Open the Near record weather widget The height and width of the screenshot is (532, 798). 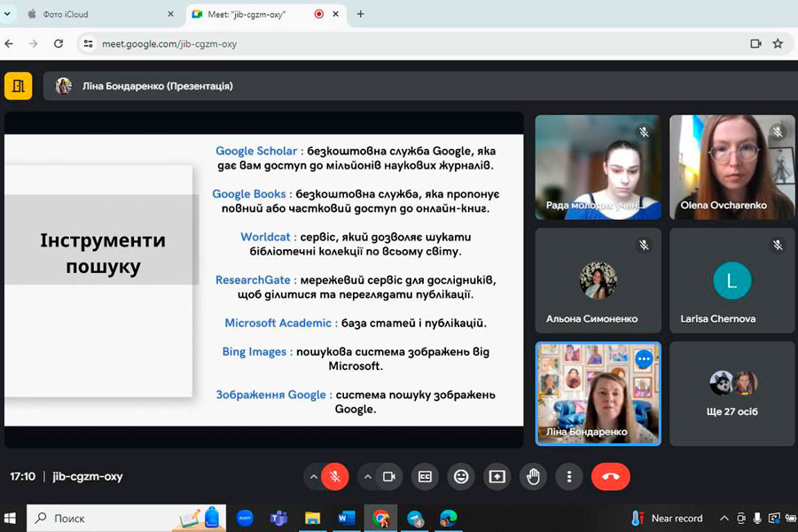pos(667,518)
